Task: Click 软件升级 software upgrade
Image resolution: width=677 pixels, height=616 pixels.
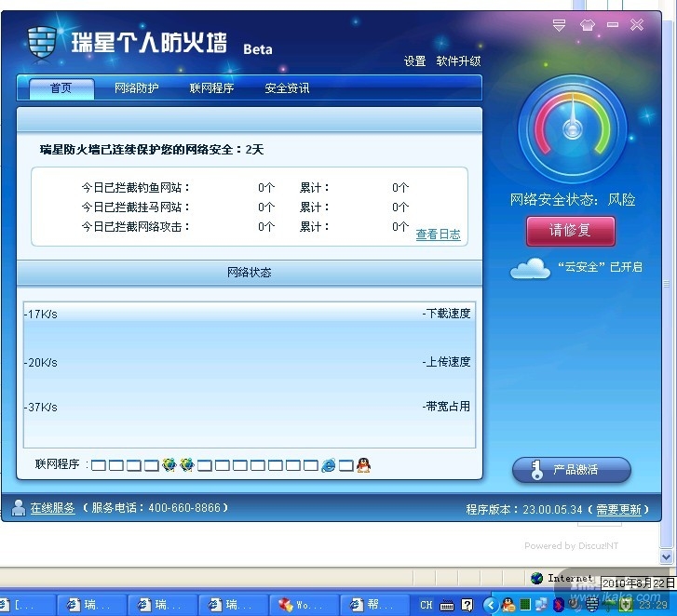Action: pyautogui.click(x=458, y=61)
